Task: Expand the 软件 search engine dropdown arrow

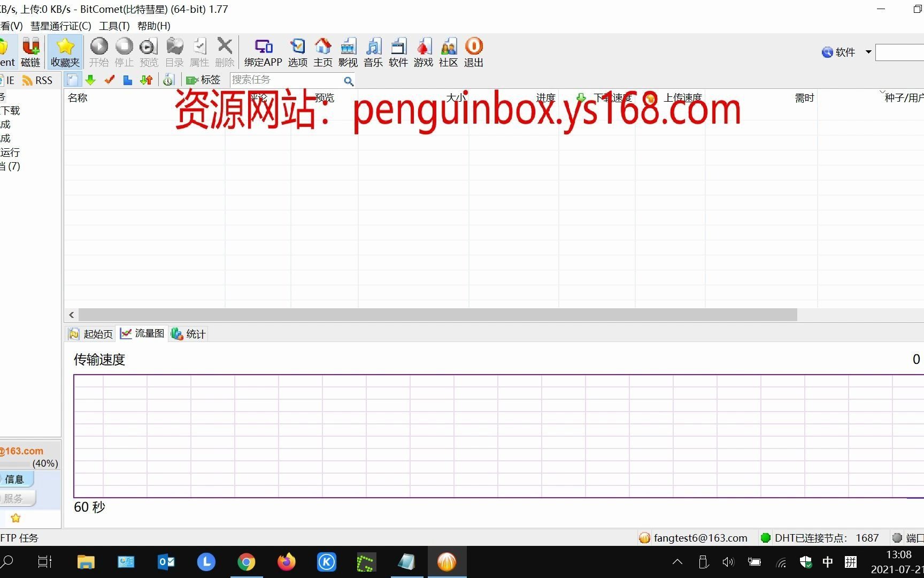Action: coord(868,52)
